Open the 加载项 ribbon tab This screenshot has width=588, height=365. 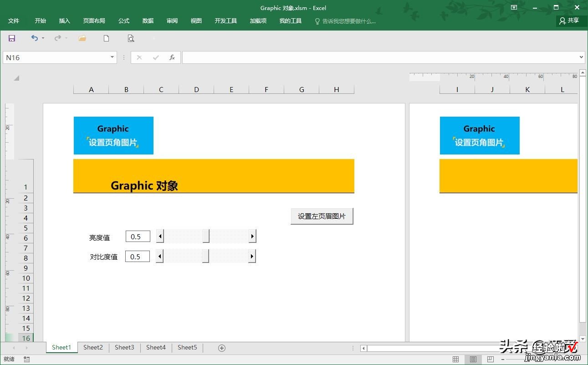point(258,21)
